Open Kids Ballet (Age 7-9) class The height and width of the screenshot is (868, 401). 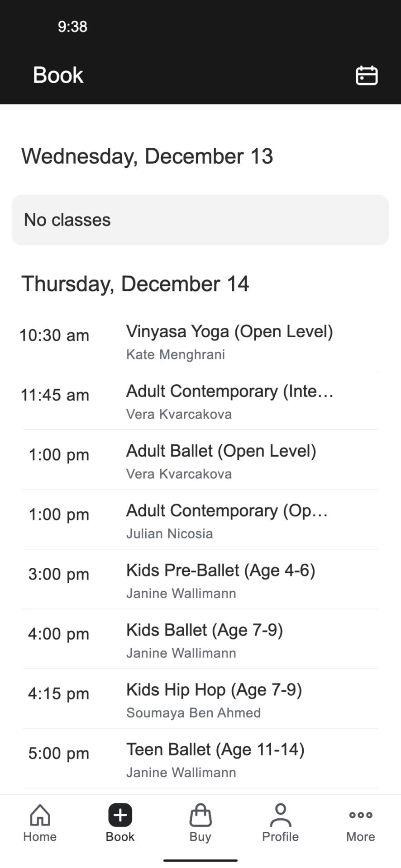[x=204, y=630]
